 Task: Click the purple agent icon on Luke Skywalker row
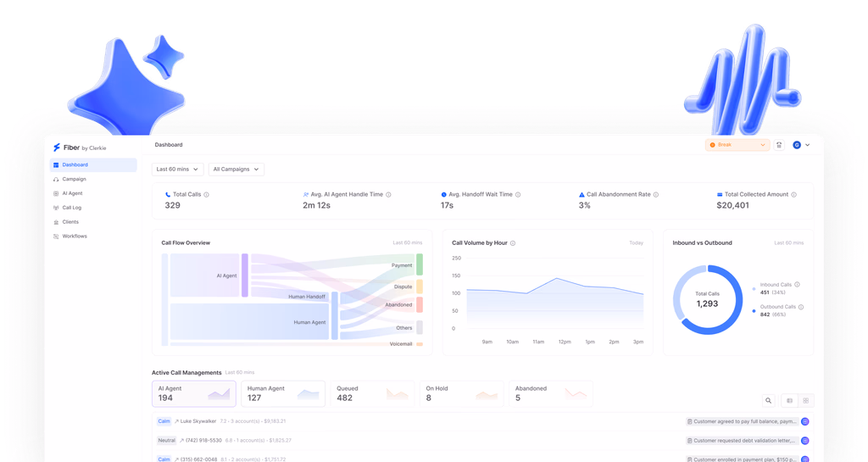(805, 421)
